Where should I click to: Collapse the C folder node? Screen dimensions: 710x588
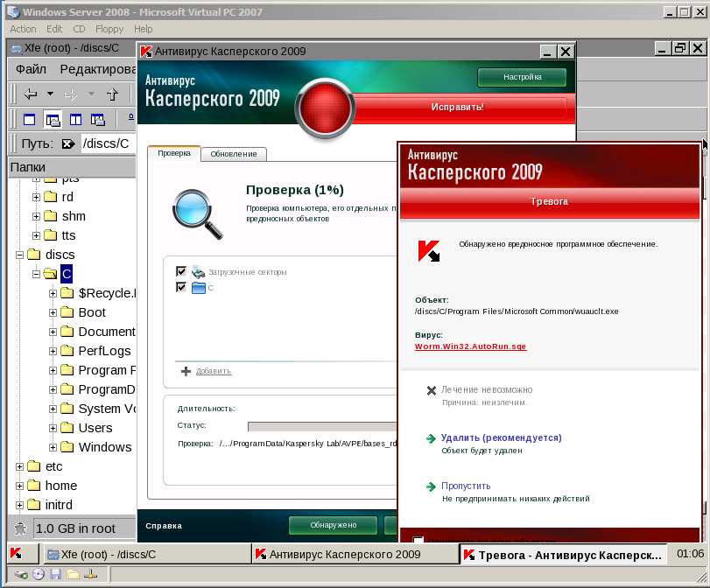tap(36, 274)
